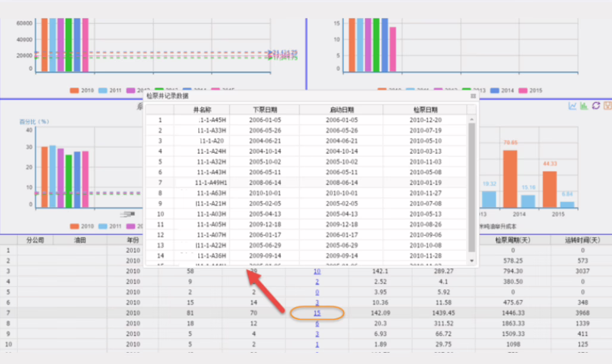Sort by 检泵日期 column header
Viewport: 612px width, 364px height.
pos(425,109)
